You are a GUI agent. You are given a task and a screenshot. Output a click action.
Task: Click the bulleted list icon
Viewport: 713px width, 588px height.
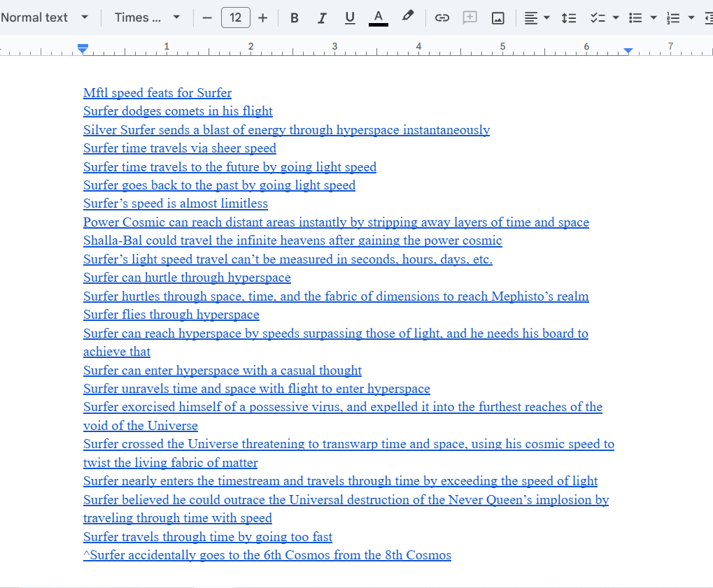pyautogui.click(x=635, y=17)
